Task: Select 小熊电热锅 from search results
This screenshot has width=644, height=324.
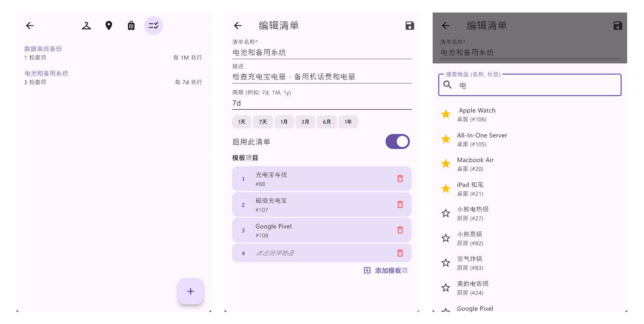Action: (530, 213)
